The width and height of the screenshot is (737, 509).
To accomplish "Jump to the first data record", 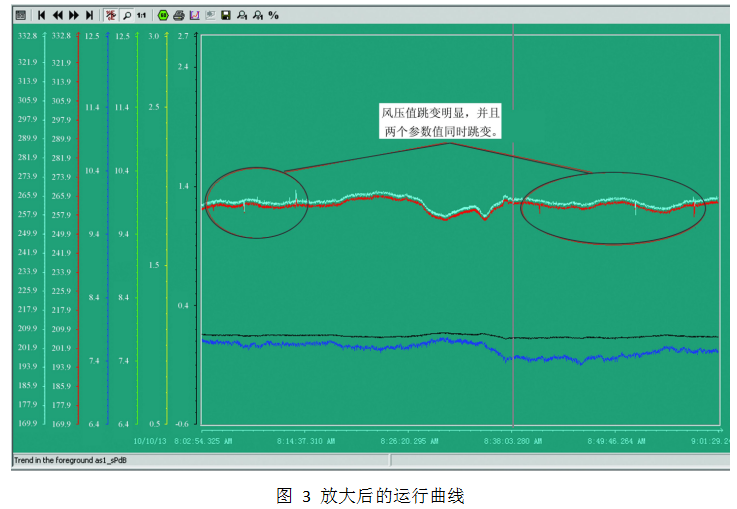I will (x=42, y=15).
